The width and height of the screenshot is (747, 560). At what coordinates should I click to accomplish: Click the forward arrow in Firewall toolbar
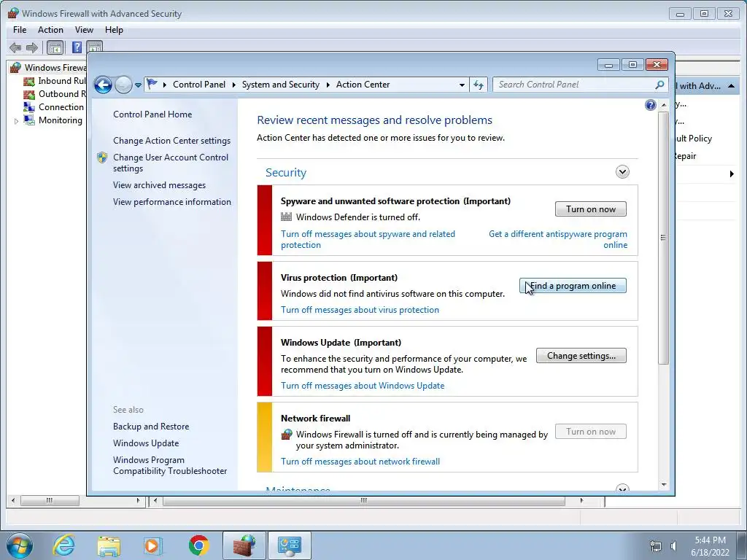(32, 47)
